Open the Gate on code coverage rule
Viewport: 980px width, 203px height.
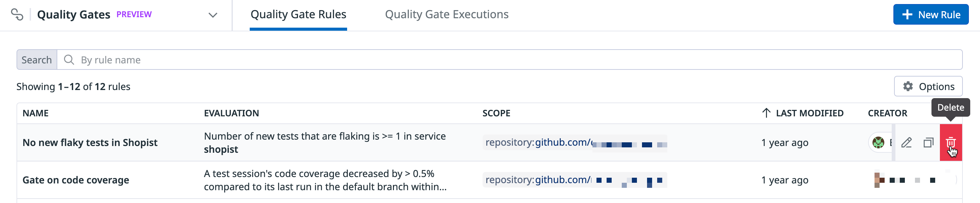click(76, 180)
